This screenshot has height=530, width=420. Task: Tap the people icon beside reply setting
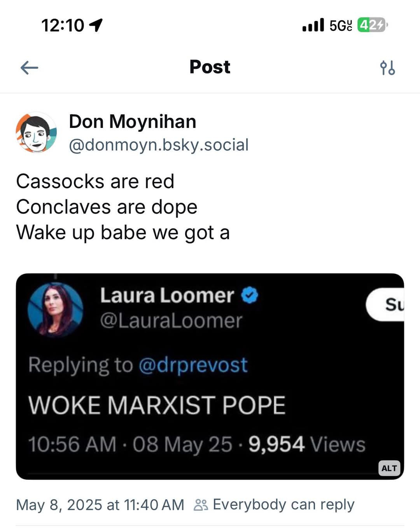[201, 505]
